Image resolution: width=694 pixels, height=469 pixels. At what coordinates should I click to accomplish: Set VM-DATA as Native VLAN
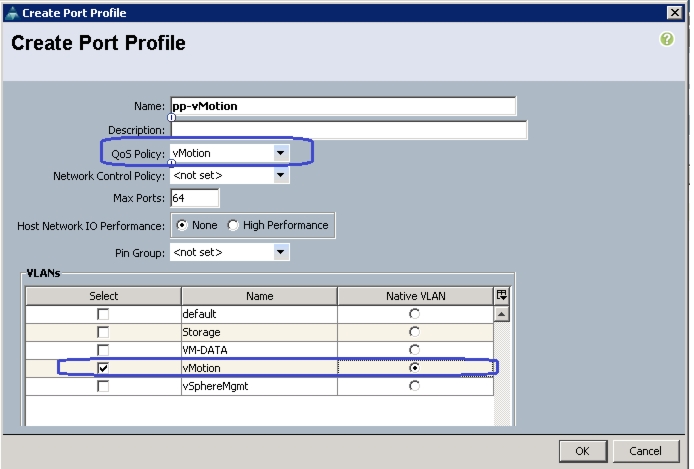pos(414,350)
